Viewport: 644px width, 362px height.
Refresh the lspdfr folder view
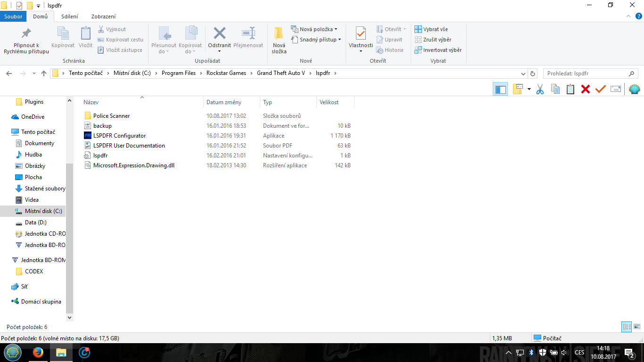[533, 74]
